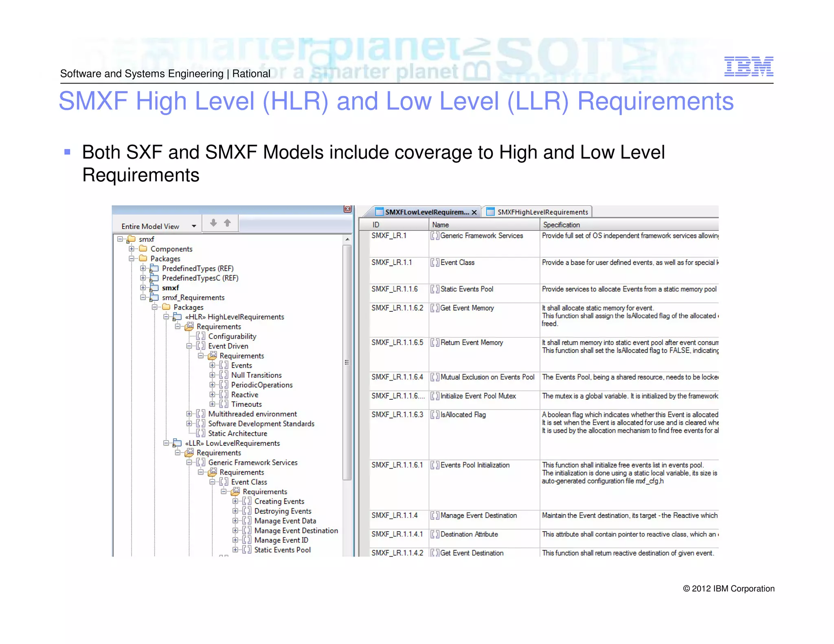Click requirement icon beside Destination Attribute
Screen dimensions: 834x644
(x=435, y=534)
